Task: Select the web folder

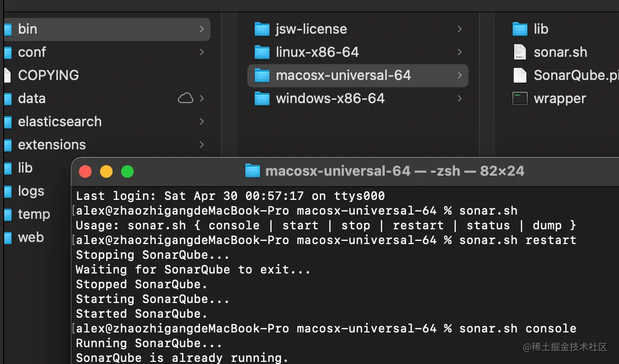Action: click(31, 237)
